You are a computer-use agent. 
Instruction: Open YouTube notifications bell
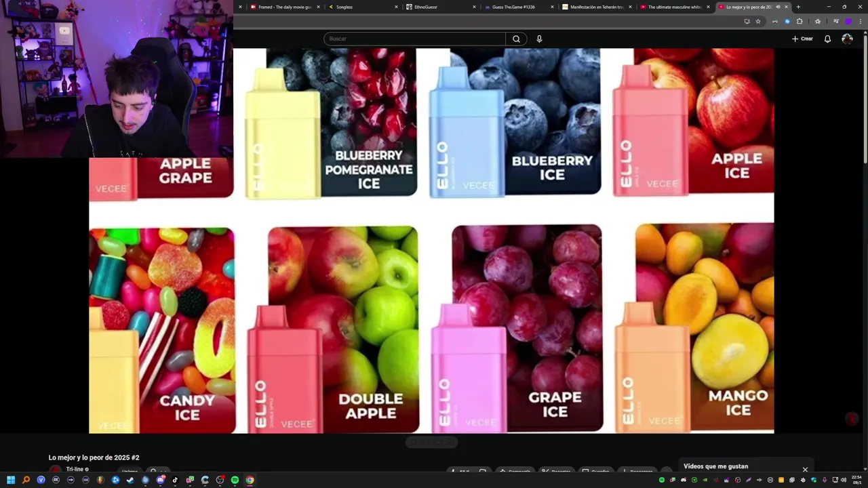827,39
